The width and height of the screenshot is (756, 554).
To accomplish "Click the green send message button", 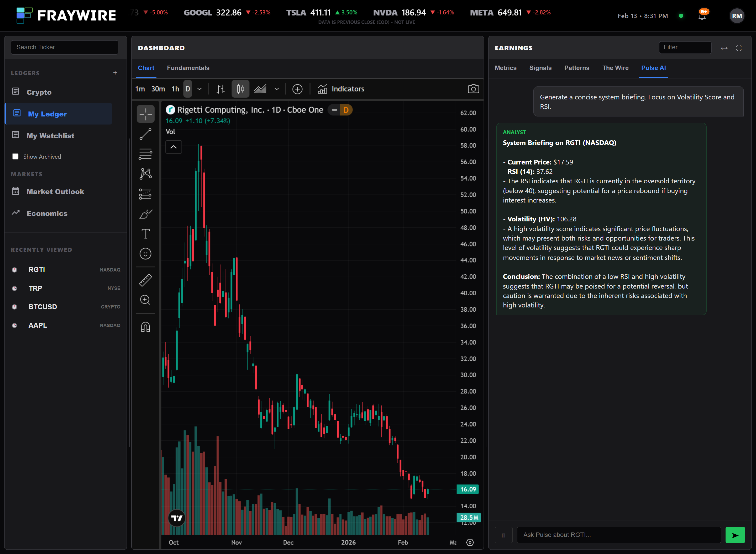I will point(735,535).
